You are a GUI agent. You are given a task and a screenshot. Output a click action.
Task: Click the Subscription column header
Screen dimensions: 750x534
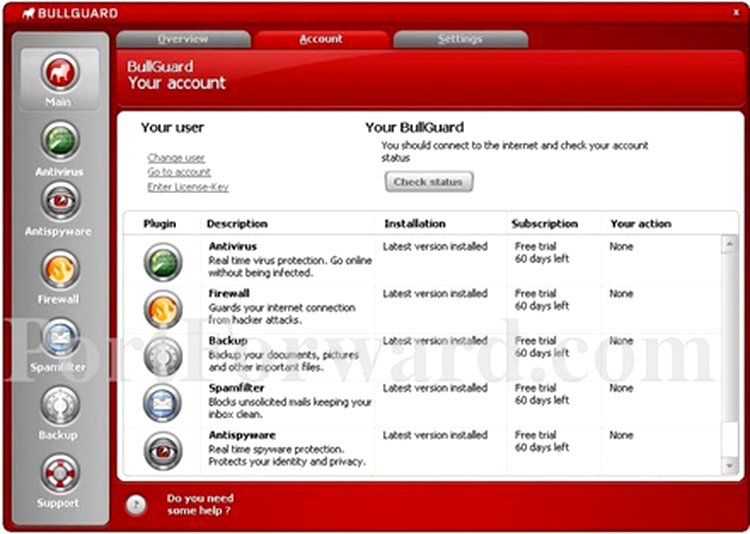(545, 224)
